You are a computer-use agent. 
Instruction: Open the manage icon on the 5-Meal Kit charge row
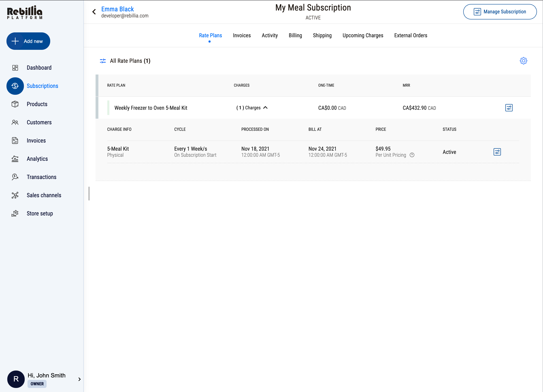(x=497, y=152)
